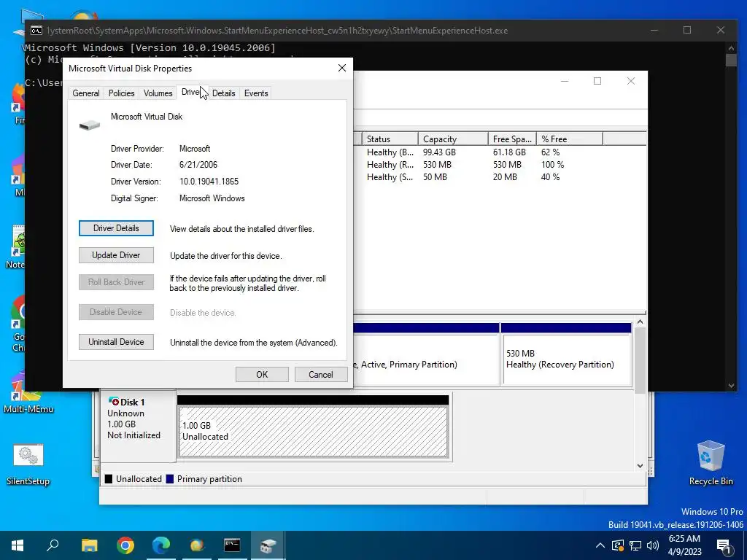Image resolution: width=747 pixels, height=560 pixels.
Task: Select the 1.00 GB Unallocated space
Action: [313, 431]
